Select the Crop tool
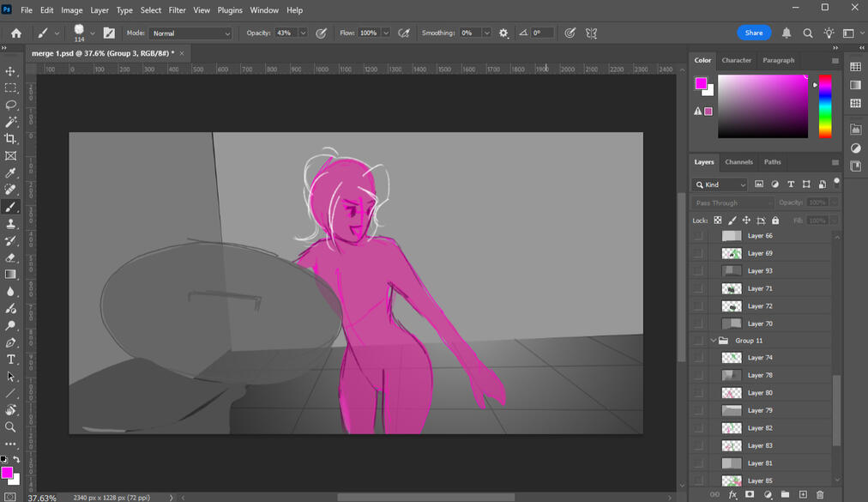 click(11, 138)
